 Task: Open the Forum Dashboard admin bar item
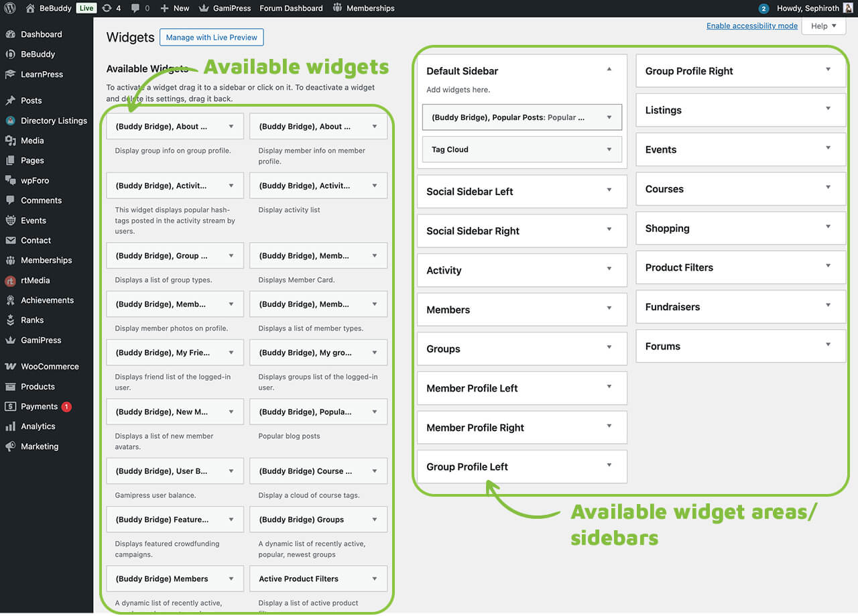click(291, 8)
